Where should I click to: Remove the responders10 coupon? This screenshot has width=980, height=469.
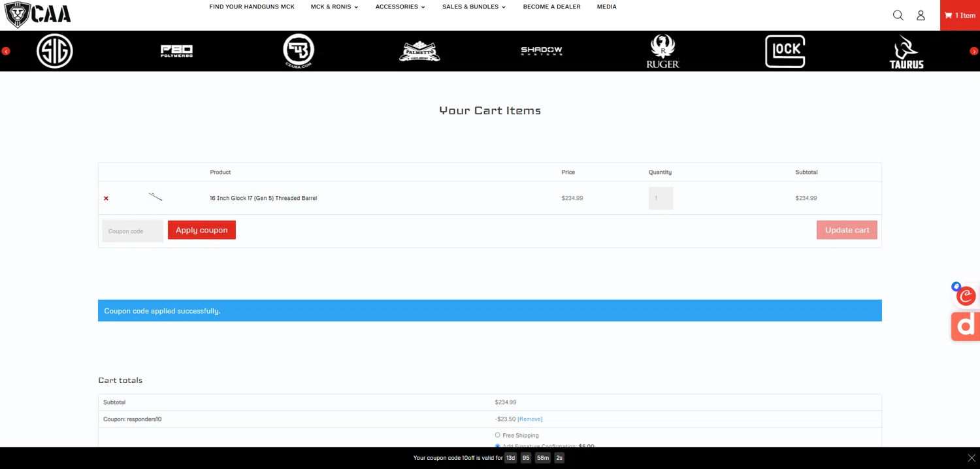click(x=530, y=419)
